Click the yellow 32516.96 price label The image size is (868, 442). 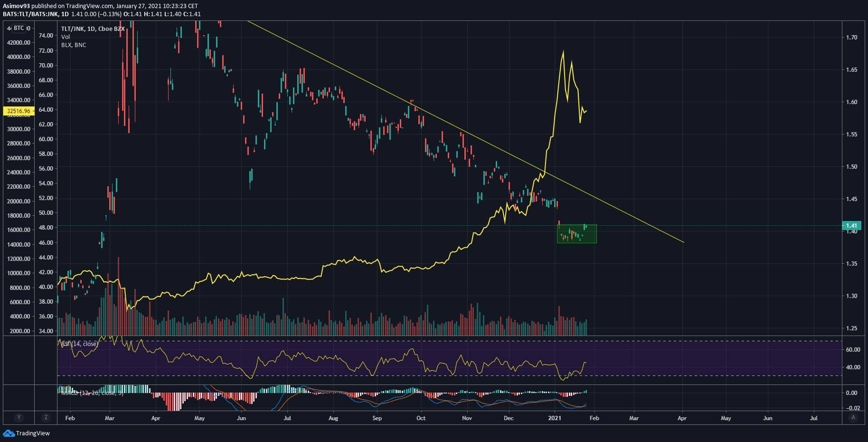(18, 111)
